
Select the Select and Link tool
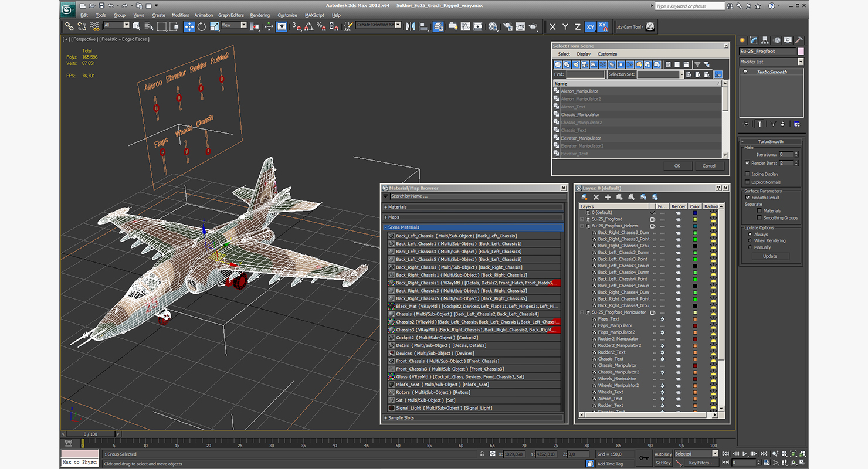coord(70,26)
